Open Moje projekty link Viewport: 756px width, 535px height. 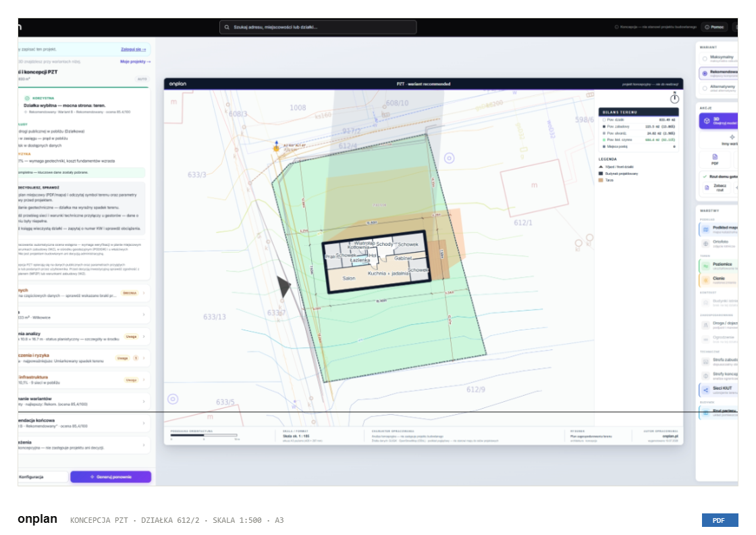(x=135, y=61)
